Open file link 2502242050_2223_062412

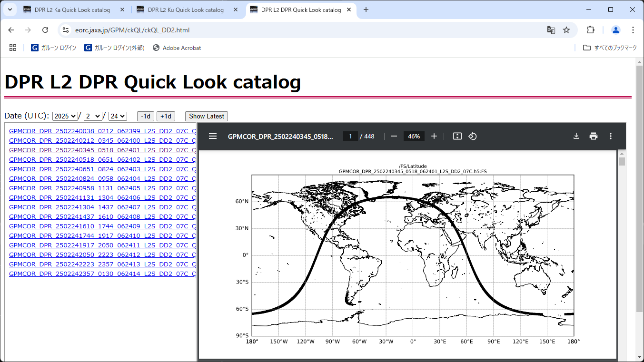click(x=102, y=254)
